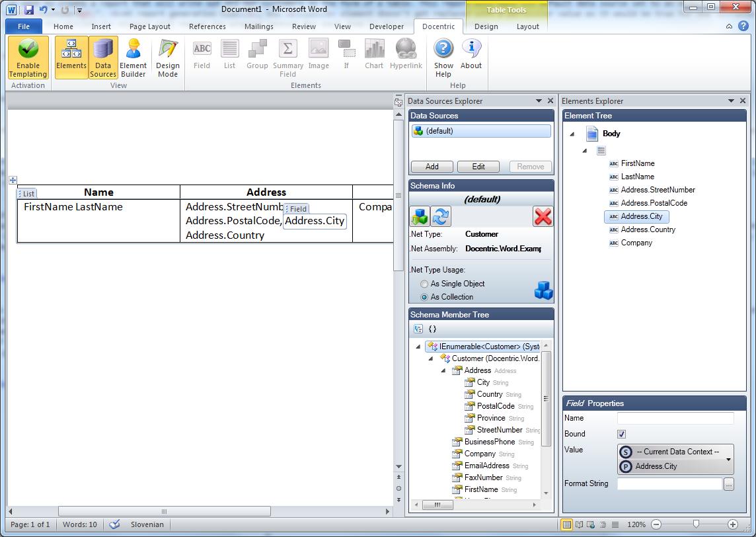Click the Words: 10 status indicator

(79, 524)
